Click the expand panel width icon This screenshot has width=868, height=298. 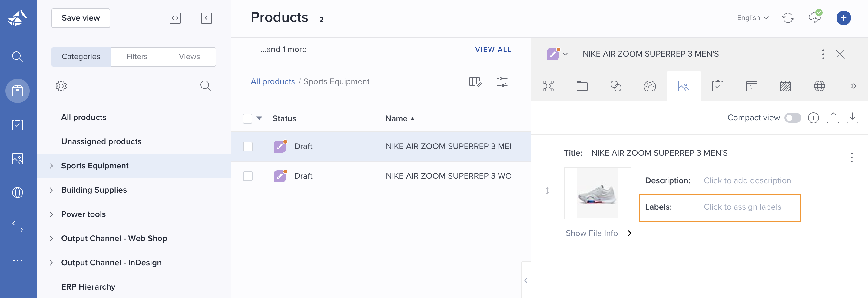[x=175, y=18]
